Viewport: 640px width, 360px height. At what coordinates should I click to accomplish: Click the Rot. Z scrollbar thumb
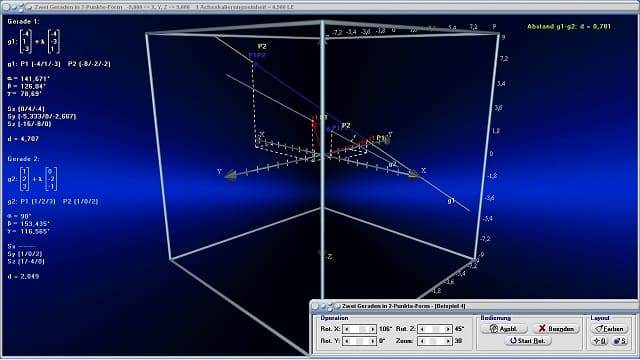tap(436, 329)
